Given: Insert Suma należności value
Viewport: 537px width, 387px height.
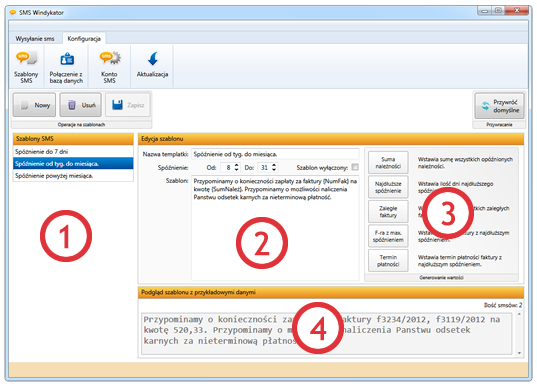Looking at the screenshot, I should (x=388, y=163).
